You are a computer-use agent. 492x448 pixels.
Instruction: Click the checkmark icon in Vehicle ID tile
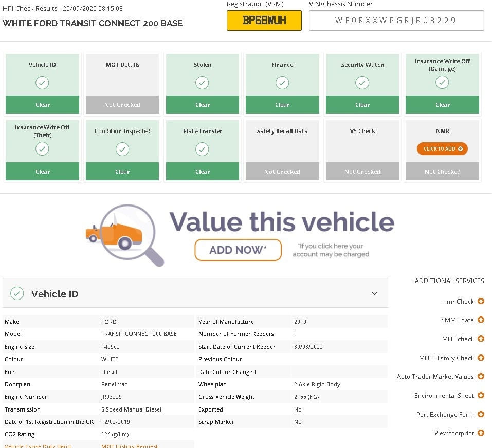[x=42, y=83]
